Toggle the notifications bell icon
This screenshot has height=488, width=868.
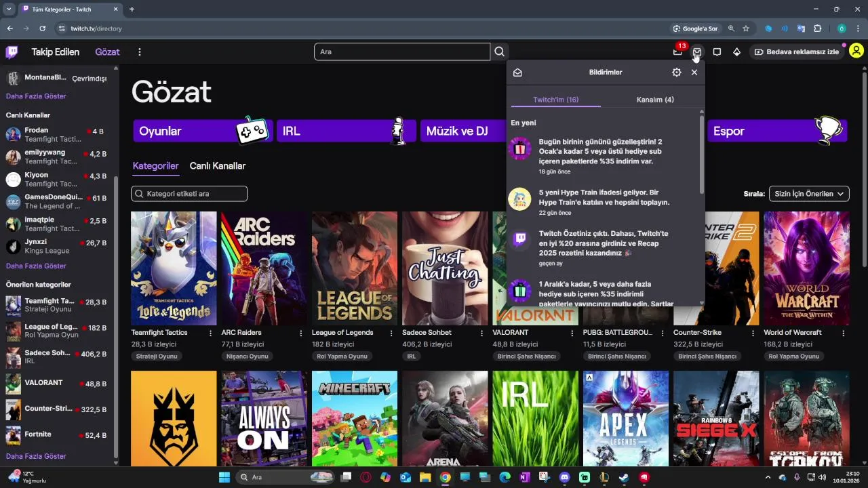click(x=697, y=52)
